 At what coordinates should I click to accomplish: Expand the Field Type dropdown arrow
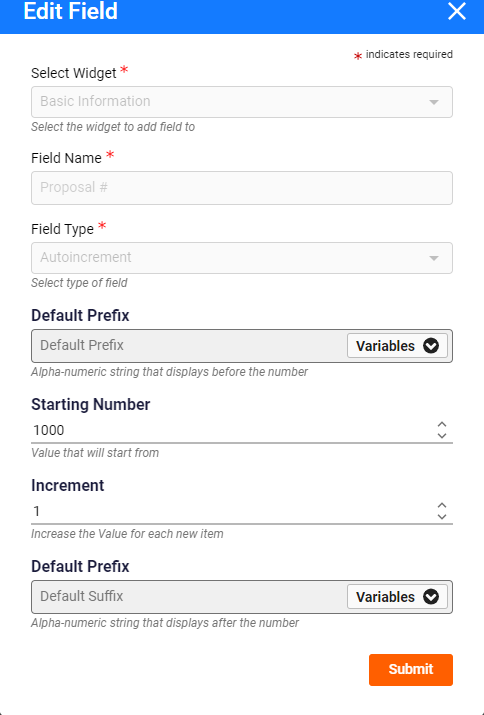click(434, 258)
